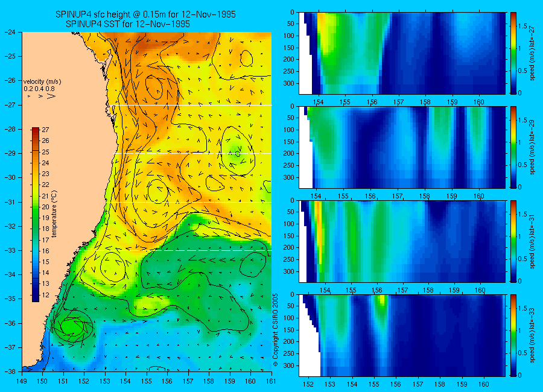The image size is (543, 392).
Task: Click the closed eddy contour near 159.5, -29
Action: [238, 150]
